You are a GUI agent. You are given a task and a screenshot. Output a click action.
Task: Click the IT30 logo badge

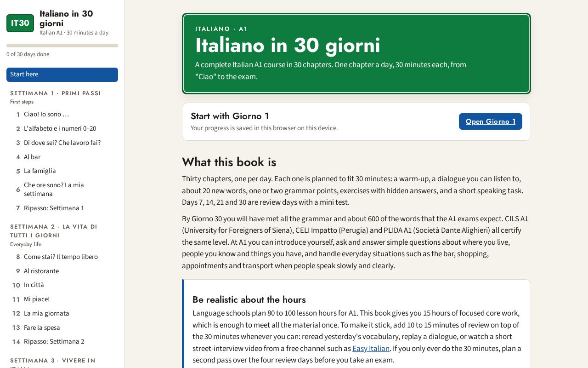tap(20, 23)
